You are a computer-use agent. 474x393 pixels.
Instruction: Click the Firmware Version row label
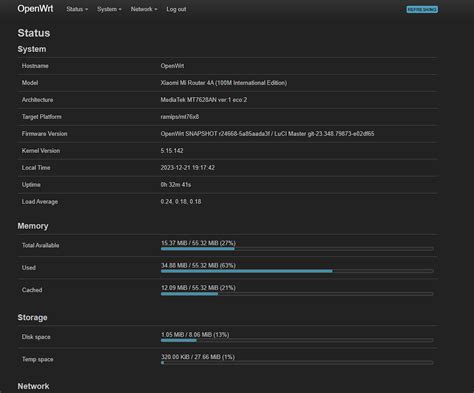(x=44, y=134)
